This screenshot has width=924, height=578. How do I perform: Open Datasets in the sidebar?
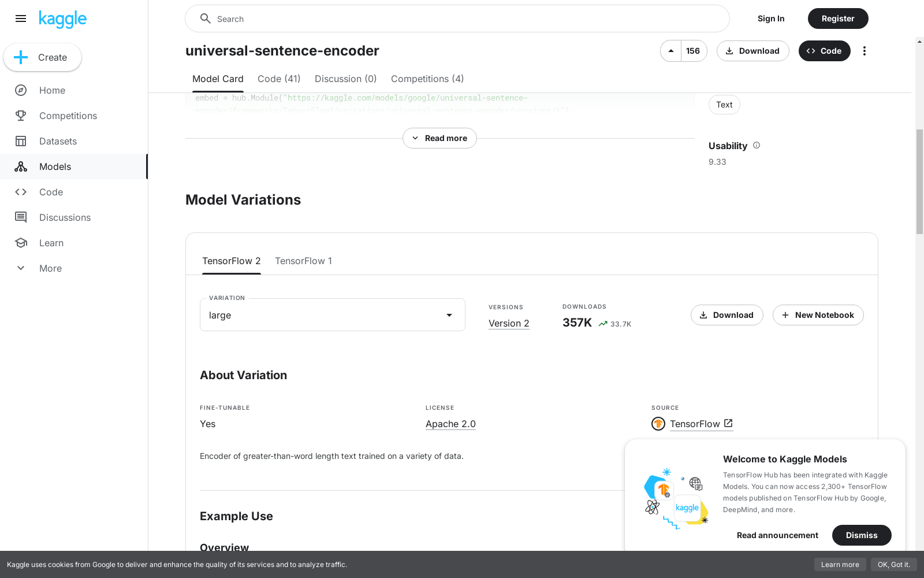click(x=74, y=141)
